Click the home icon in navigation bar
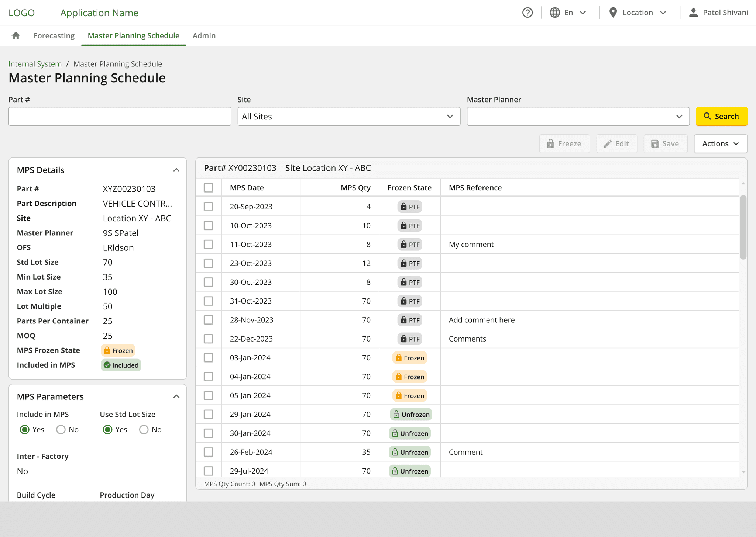Image resolution: width=756 pixels, height=537 pixels. tap(16, 35)
